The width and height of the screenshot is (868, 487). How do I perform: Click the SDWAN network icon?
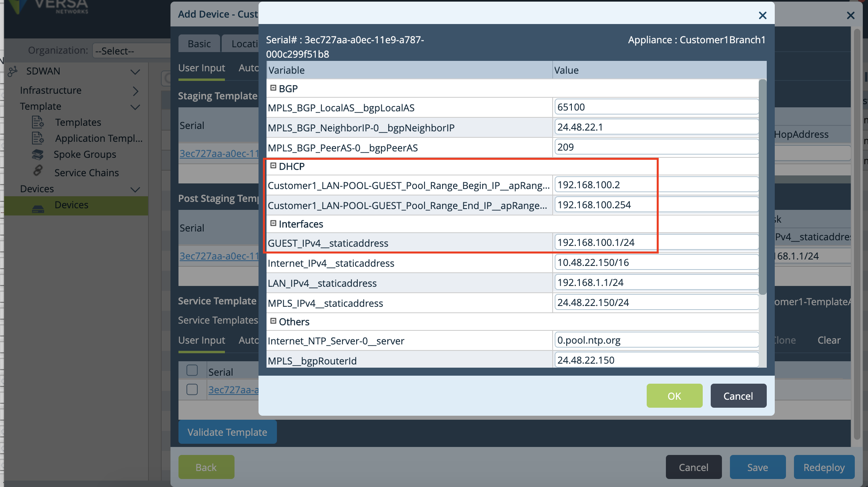(12, 71)
